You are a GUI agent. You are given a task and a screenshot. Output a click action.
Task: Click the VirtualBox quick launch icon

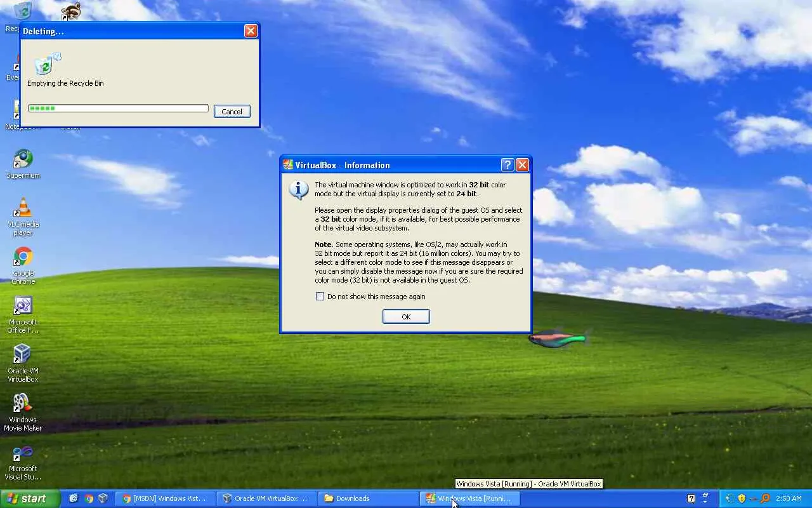pyautogui.click(x=103, y=498)
